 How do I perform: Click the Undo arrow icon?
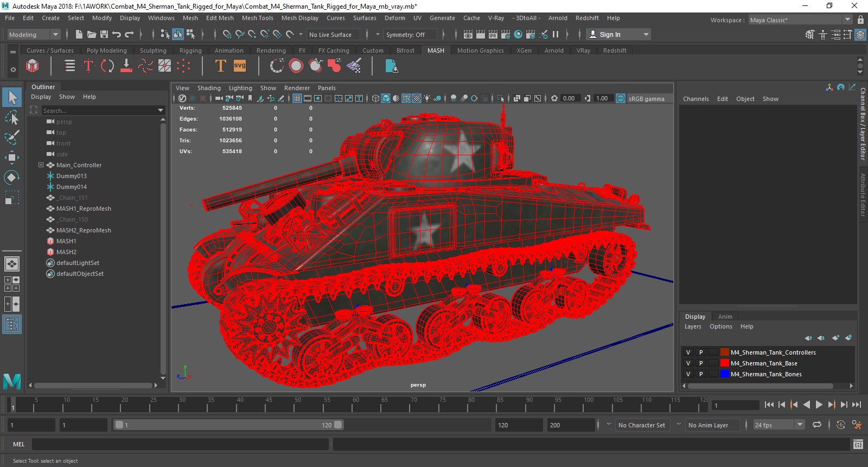pyautogui.click(x=117, y=34)
